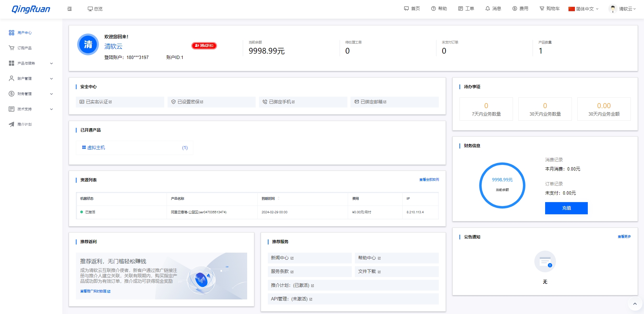Click 查看更多 in 公告通知
This screenshot has width=644, height=314.
coord(624,237)
